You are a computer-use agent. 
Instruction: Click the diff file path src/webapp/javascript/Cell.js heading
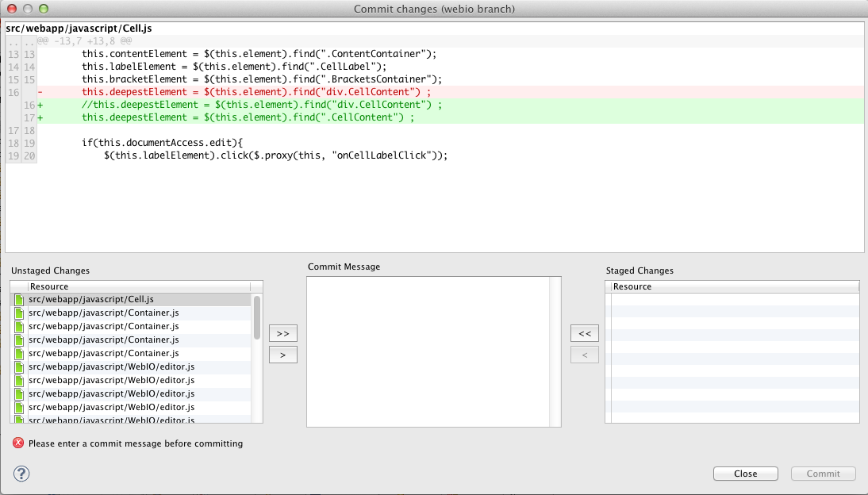(79, 29)
